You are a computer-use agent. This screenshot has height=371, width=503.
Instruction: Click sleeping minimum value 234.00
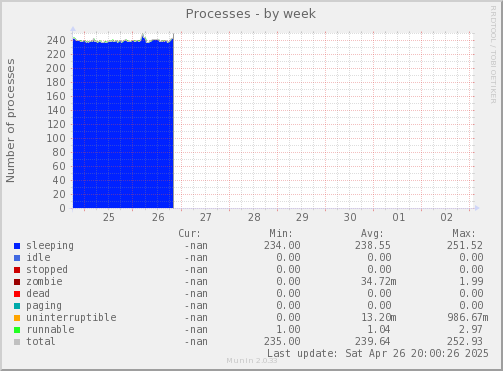pos(282,246)
